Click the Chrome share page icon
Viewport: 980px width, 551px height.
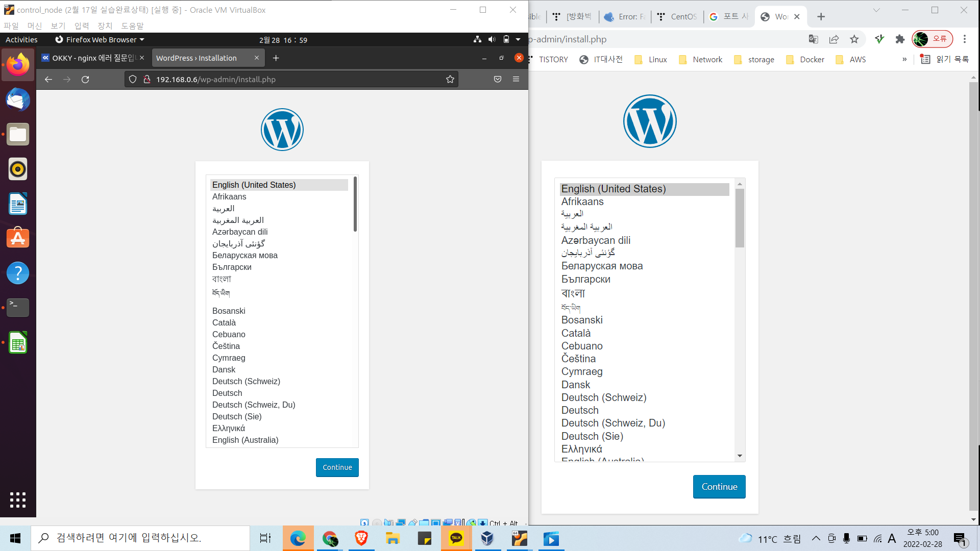834,39
